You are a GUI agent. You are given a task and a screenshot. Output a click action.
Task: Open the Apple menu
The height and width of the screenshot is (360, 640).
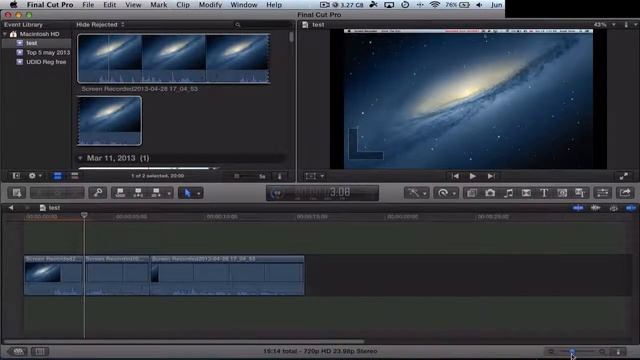click(13, 5)
